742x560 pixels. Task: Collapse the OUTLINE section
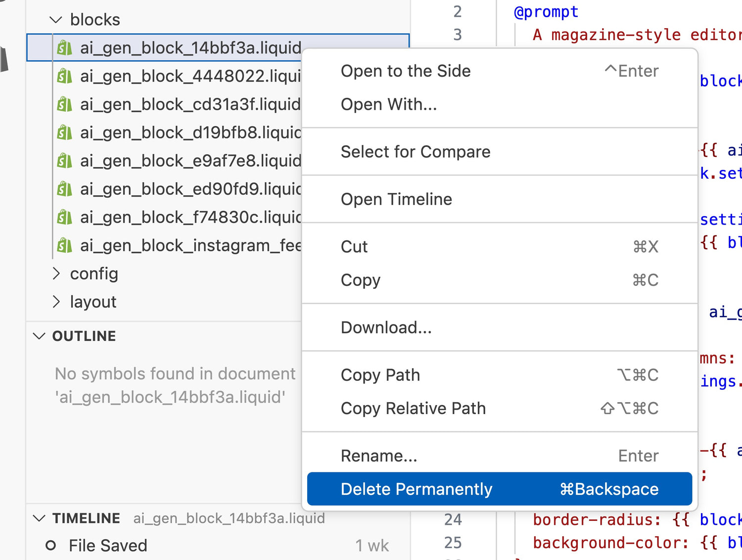39,336
